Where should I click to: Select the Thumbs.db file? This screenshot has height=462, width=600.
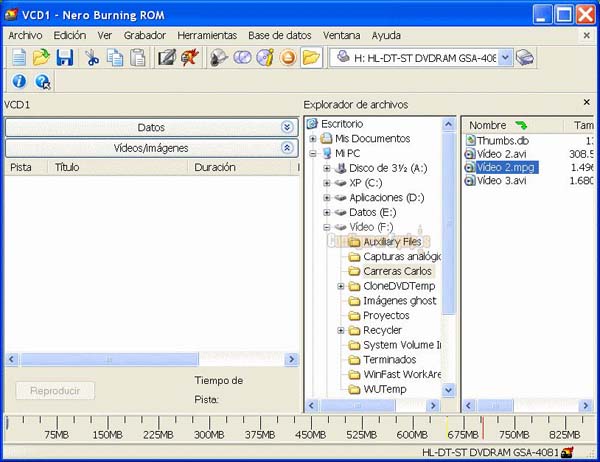pyautogui.click(x=502, y=140)
